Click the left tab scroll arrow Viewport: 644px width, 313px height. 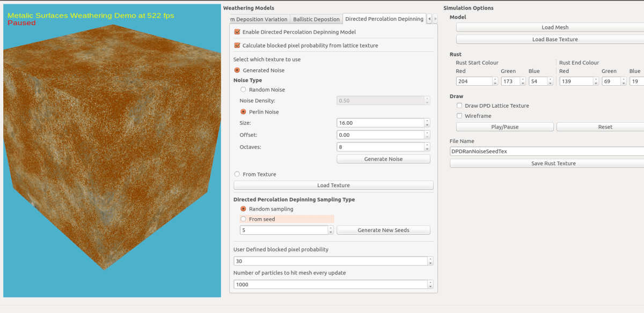pyautogui.click(x=429, y=19)
